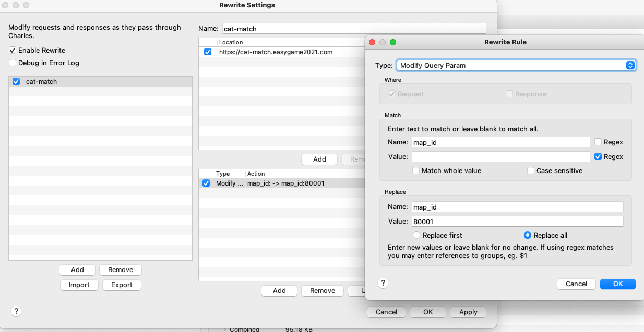Image resolution: width=644 pixels, height=332 pixels.
Task: Select the "Replace all" radio button
Action: [x=528, y=235]
